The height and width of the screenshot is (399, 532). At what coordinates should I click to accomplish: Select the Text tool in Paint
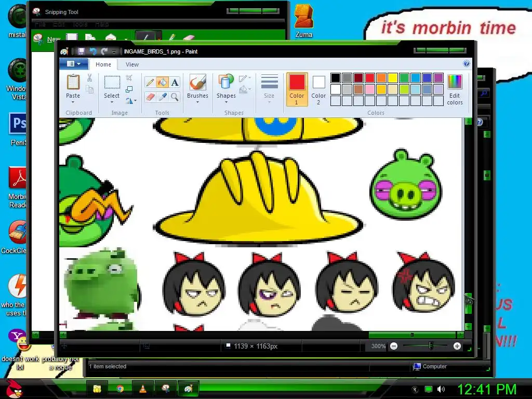(x=175, y=83)
